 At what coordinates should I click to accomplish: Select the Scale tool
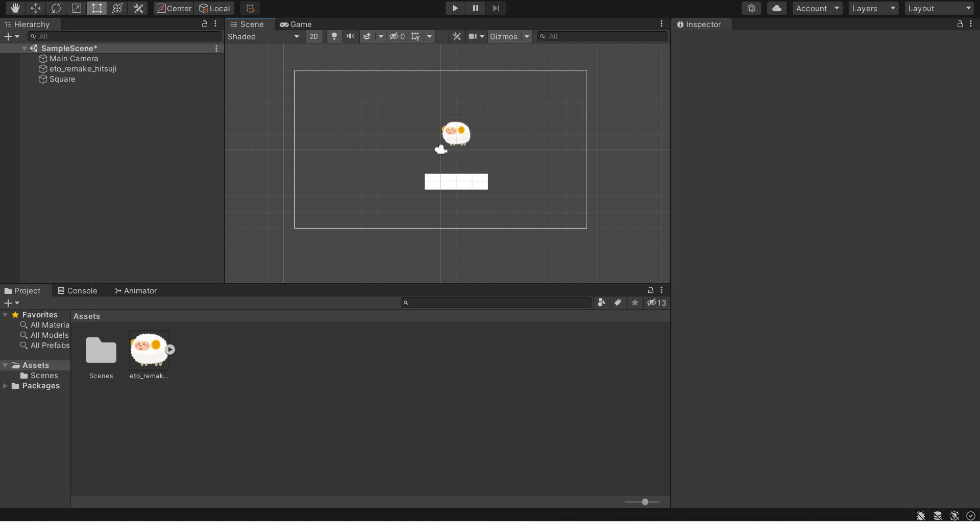point(77,8)
